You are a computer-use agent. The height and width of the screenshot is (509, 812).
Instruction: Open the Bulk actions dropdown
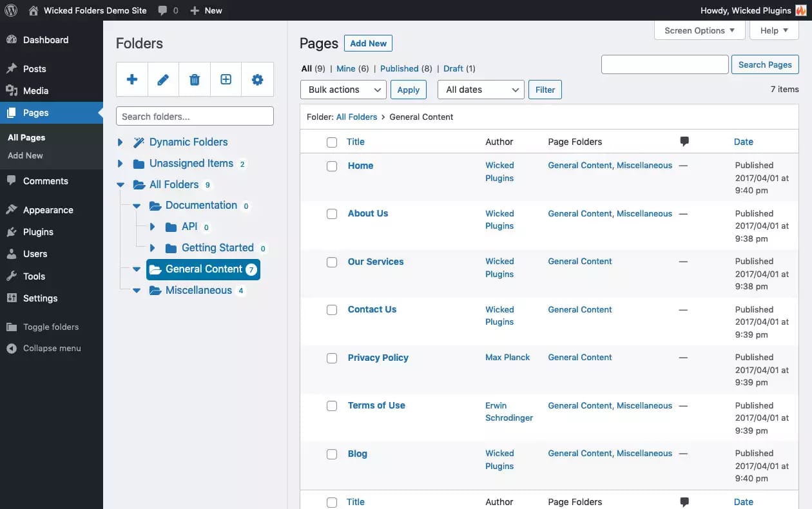point(343,90)
